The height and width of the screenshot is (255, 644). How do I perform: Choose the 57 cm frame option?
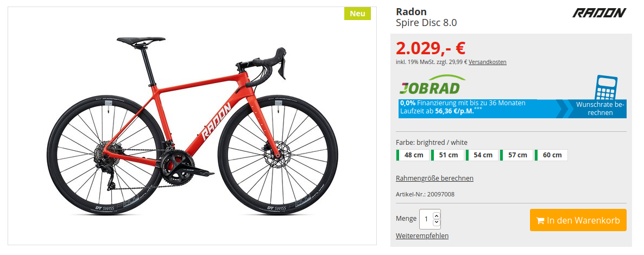pyautogui.click(x=516, y=155)
